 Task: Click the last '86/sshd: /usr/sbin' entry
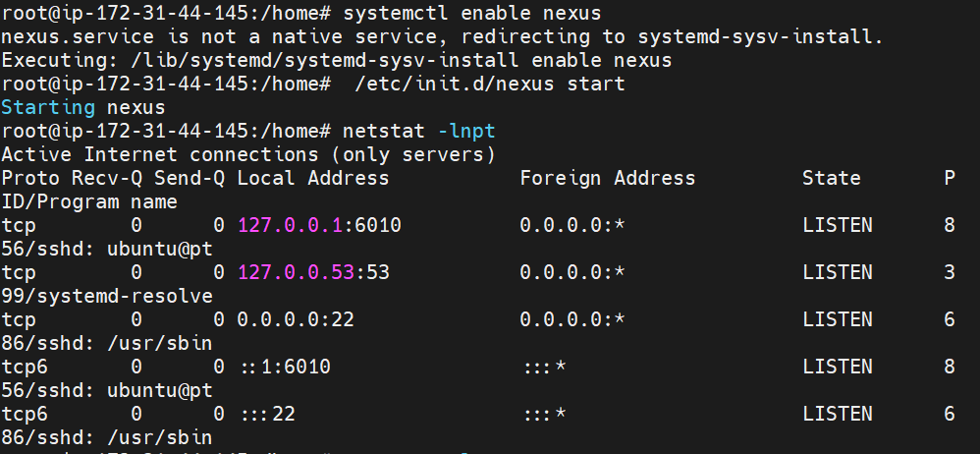click(x=107, y=437)
